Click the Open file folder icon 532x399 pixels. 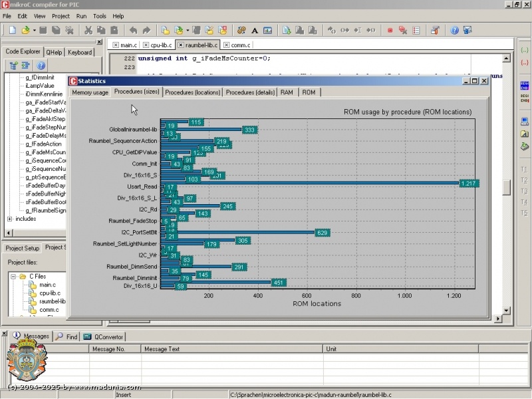click(x=25, y=30)
